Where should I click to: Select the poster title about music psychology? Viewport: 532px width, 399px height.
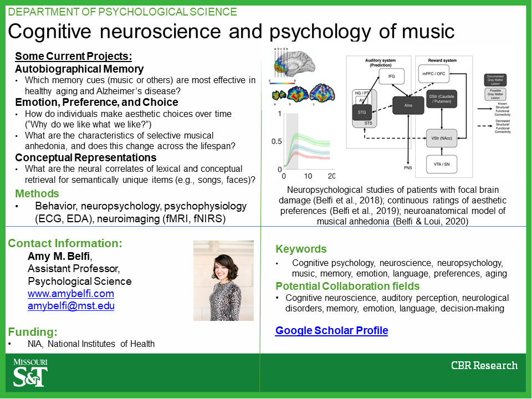(x=231, y=32)
